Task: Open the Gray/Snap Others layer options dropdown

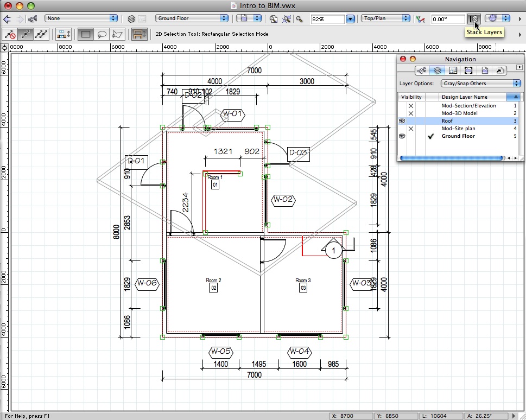Action: point(481,84)
